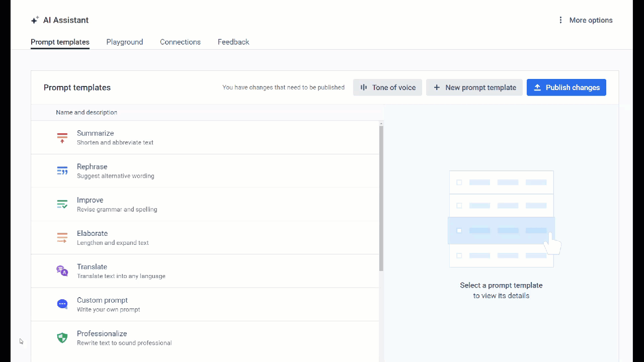644x362 pixels.
Task: Click the Improve checkmark icon
Action: pos(62,204)
